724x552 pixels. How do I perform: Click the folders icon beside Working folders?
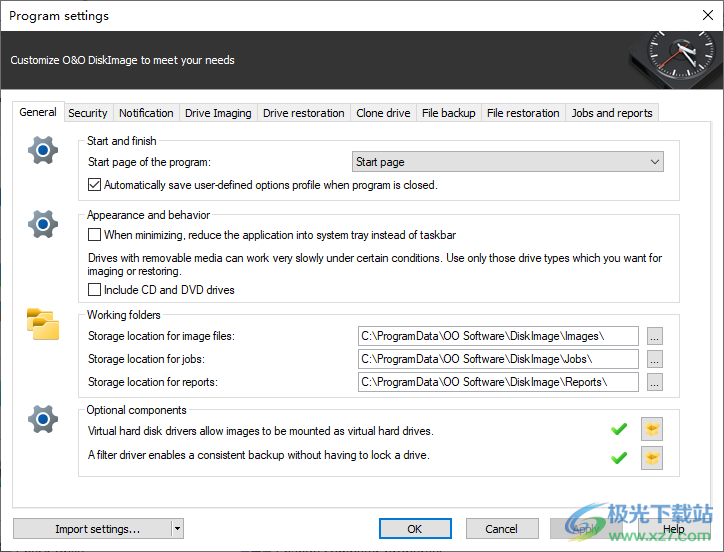pyautogui.click(x=43, y=324)
